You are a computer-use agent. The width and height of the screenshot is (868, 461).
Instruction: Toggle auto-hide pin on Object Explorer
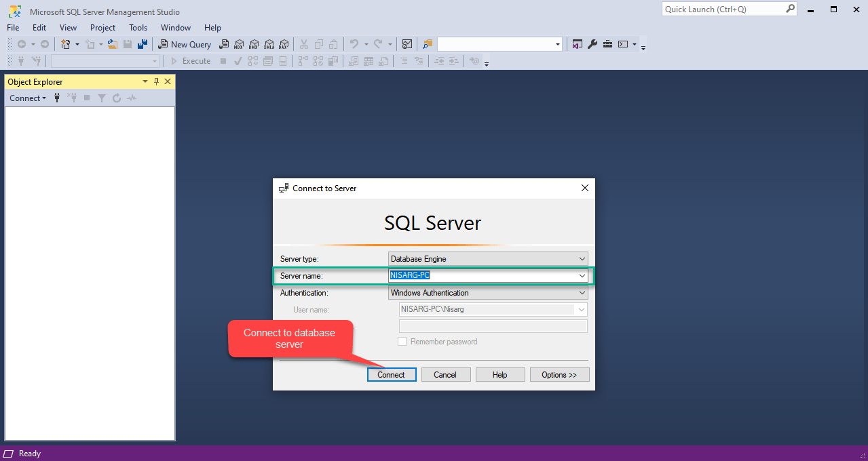click(x=155, y=81)
